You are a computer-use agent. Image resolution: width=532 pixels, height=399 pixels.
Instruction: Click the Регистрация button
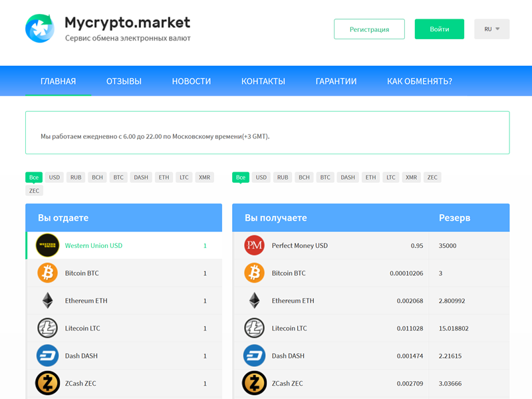369,29
